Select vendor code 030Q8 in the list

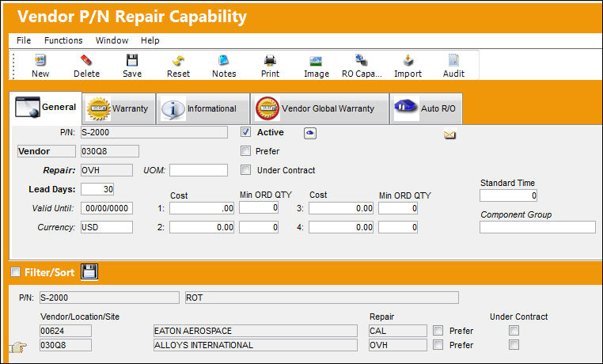point(66,345)
